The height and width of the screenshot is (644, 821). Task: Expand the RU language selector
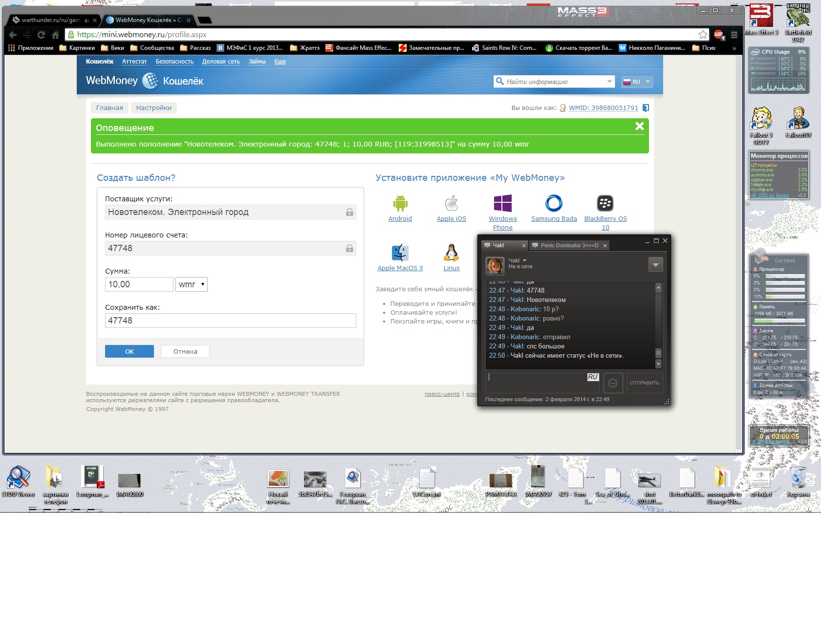pos(636,82)
